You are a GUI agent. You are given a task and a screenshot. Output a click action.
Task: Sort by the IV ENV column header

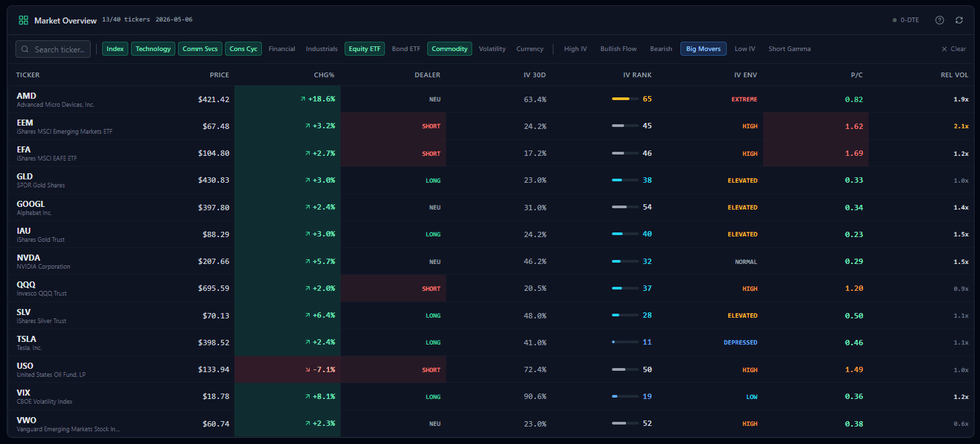point(746,75)
